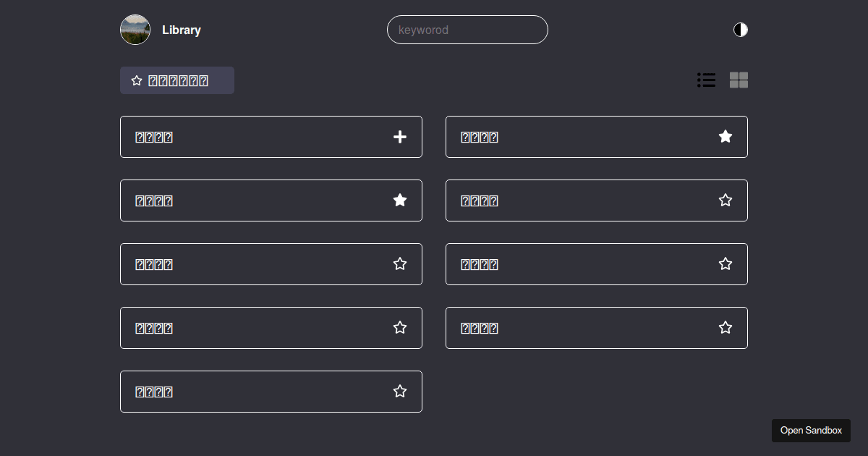868x456 pixels.
Task: Toggle the theme contrast icon
Action: pyautogui.click(x=740, y=30)
